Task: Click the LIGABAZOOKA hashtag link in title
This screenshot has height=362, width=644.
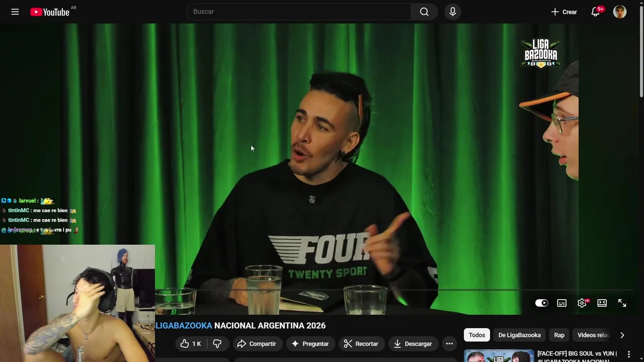Action: pyautogui.click(x=184, y=325)
